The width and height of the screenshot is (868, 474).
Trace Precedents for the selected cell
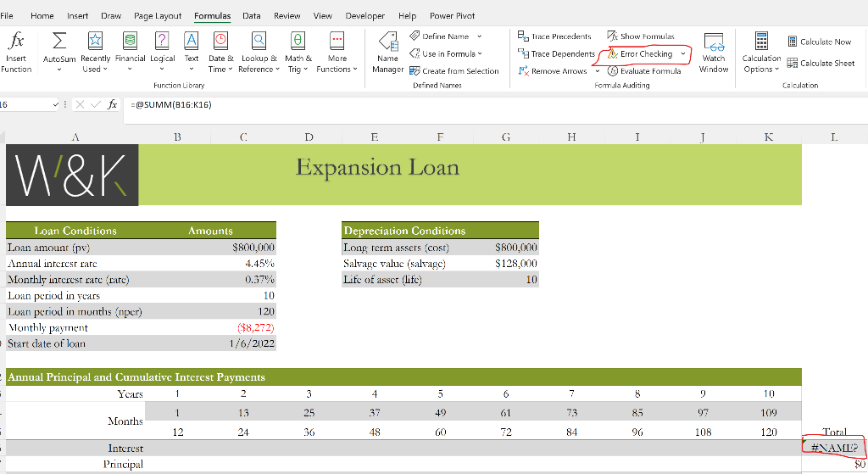(554, 36)
